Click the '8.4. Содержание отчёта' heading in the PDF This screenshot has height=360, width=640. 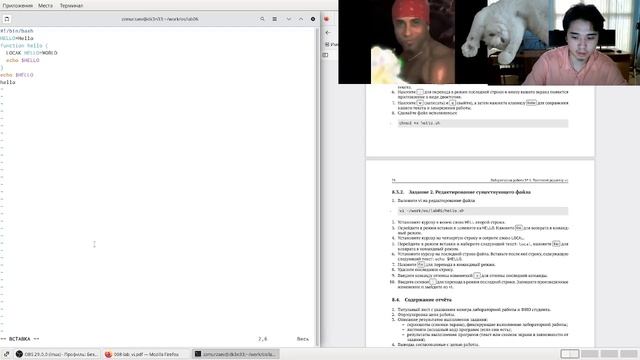click(x=422, y=300)
